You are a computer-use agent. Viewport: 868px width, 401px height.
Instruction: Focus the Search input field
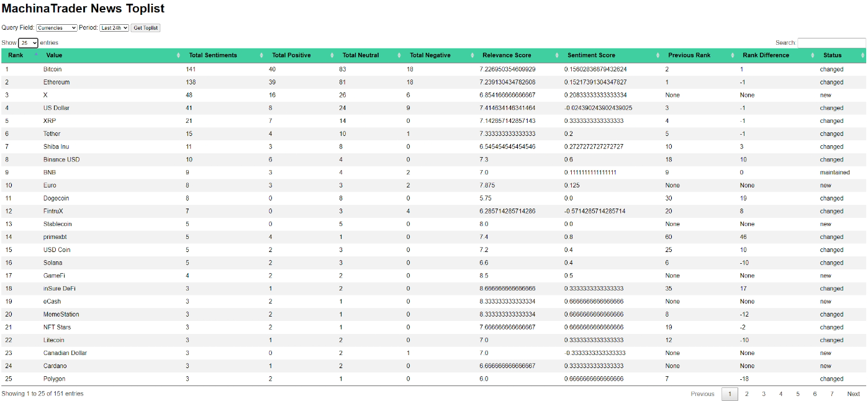tap(831, 43)
